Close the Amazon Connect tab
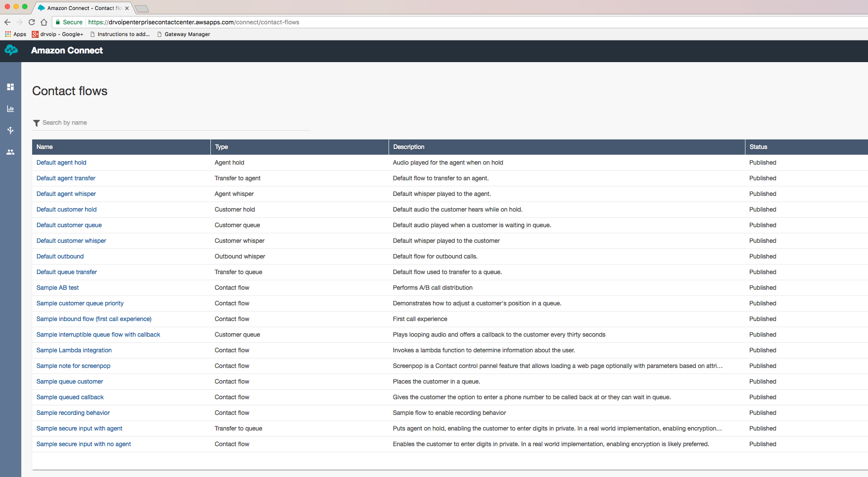 point(127,8)
